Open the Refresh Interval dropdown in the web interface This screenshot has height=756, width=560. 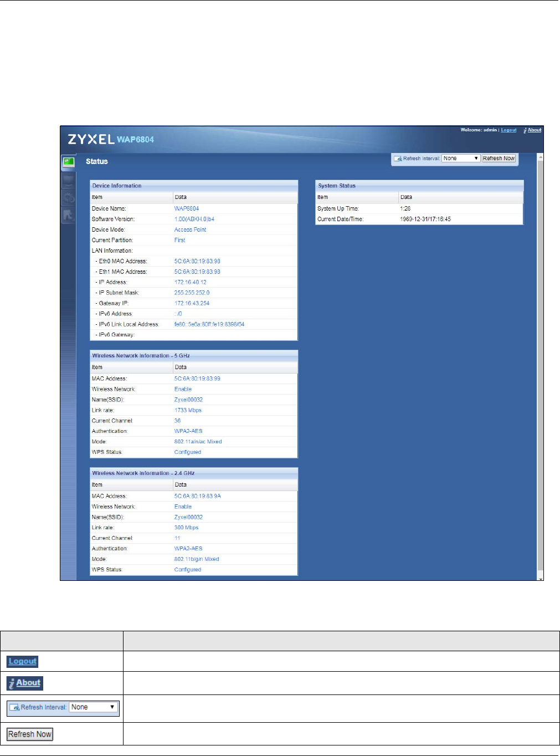tap(461, 159)
